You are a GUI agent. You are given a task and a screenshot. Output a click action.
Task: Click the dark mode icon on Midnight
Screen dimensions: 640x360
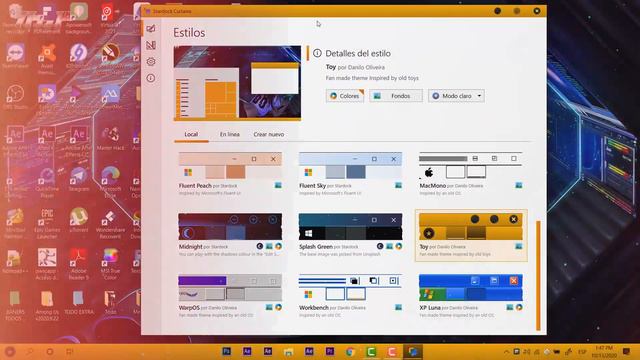[x=260, y=246]
